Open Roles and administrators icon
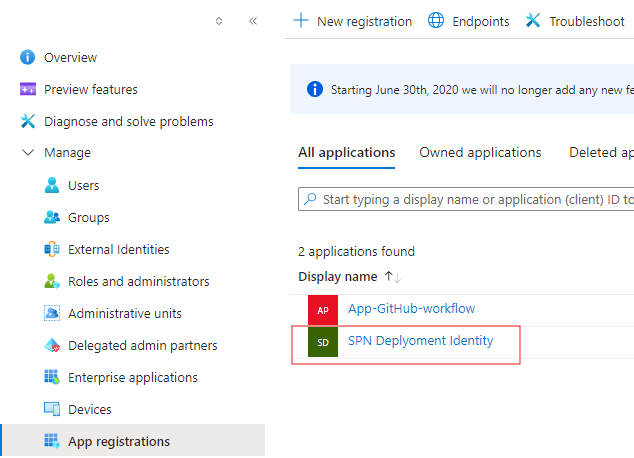Viewport: 634px width, 458px height. (52, 282)
